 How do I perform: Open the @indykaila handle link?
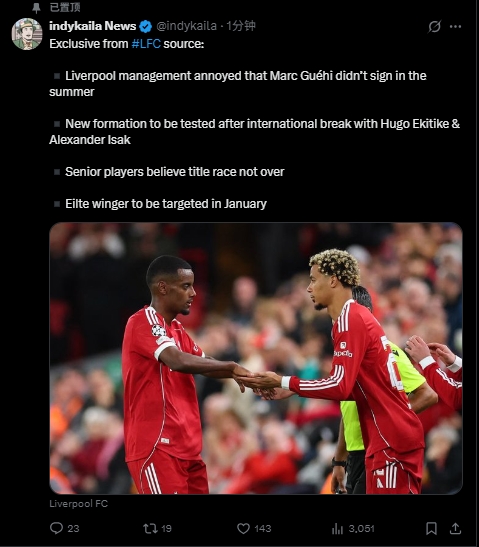pyautogui.click(x=186, y=26)
